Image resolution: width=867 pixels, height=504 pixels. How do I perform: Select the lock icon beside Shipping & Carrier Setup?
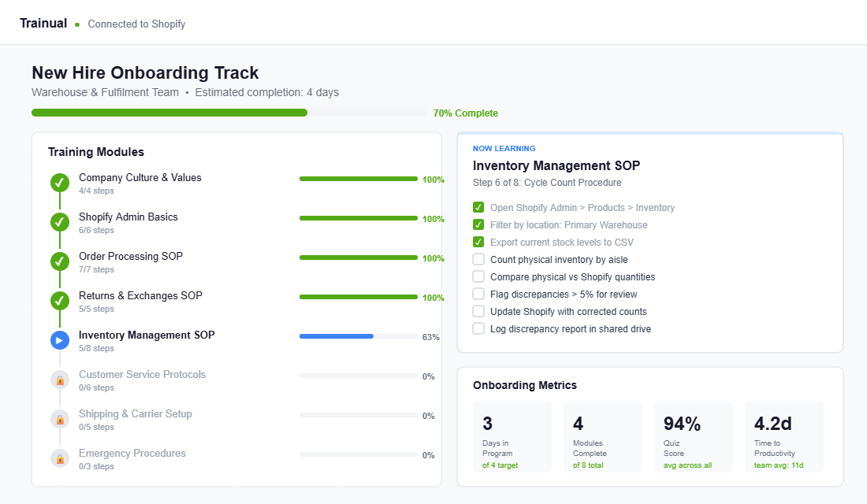(x=60, y=419)
